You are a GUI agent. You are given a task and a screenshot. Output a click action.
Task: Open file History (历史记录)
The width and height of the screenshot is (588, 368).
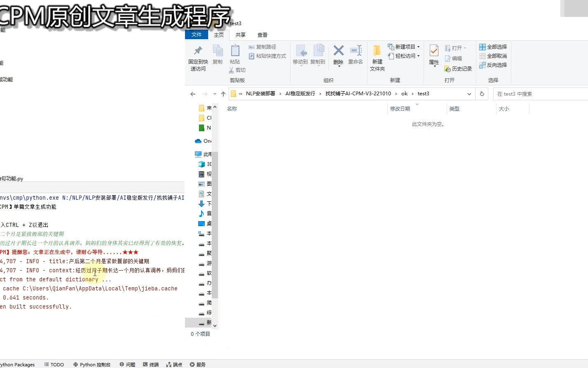click(x=458, y=69)
